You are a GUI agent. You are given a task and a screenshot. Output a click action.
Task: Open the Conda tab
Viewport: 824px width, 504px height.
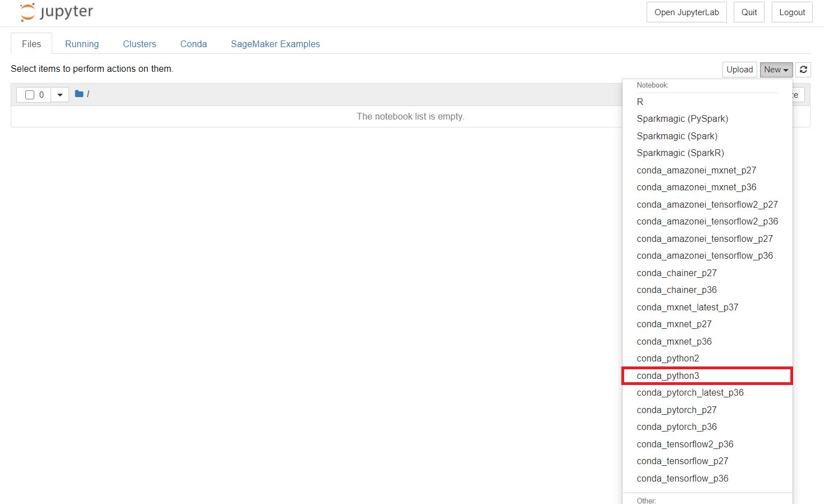coord(194,44)
